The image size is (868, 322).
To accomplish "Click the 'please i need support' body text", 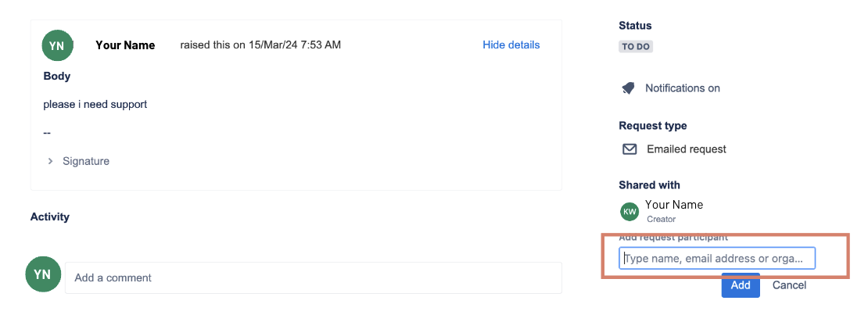I will [95, 104].
